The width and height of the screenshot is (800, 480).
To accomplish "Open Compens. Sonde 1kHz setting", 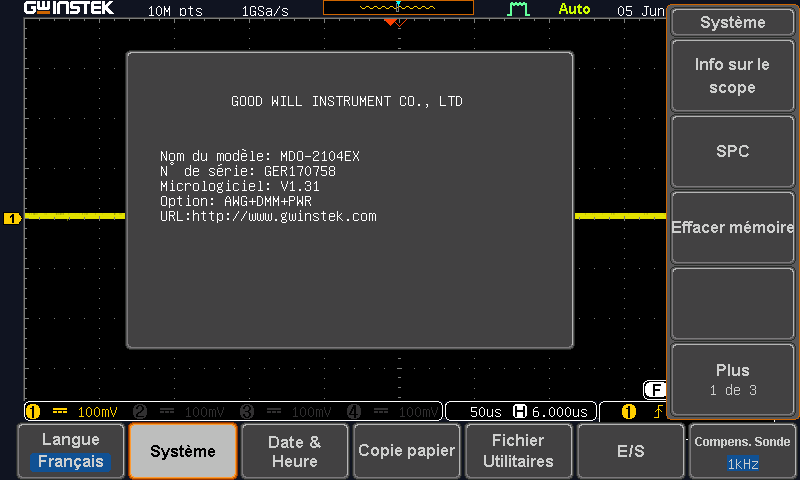I will click(742, 451).
